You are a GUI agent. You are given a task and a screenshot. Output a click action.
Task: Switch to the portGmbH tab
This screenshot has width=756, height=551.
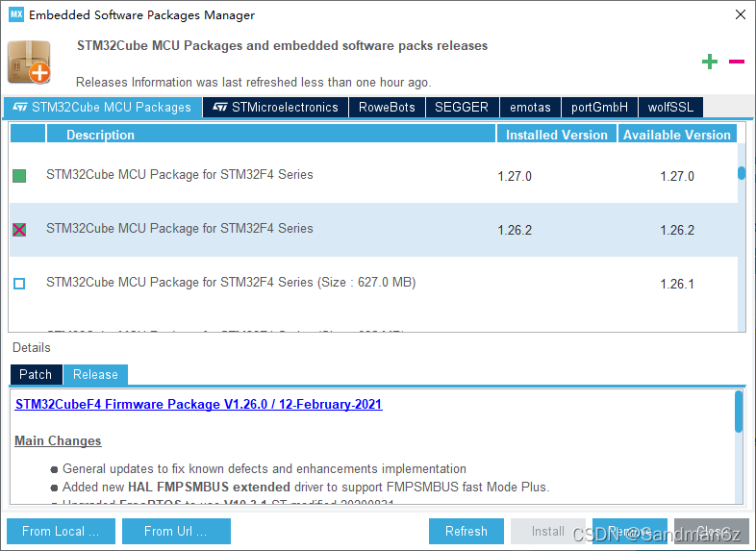tap(599, 107)
